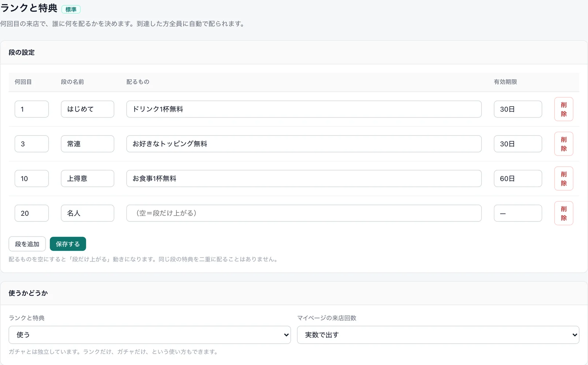
Task: Edit the rank name field 名人
Action: [x=87, y=213]
